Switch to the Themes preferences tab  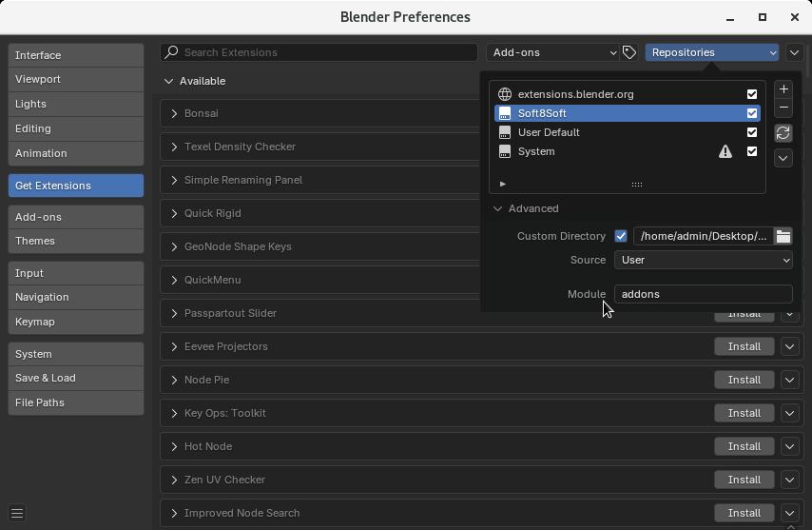click(x=76, y=241)
